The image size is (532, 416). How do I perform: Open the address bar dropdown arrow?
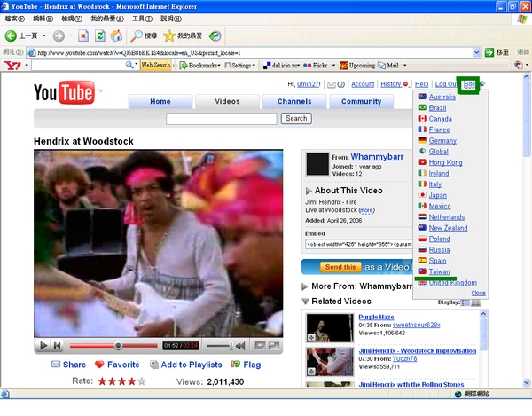point(476,52)
